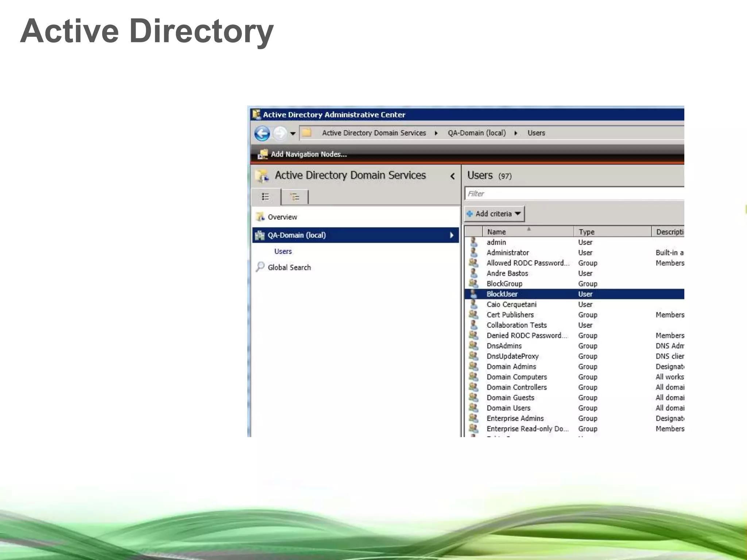Select Users under QA-Domain
This screenshot has height=560, width=747.
(x=283, y=251)
